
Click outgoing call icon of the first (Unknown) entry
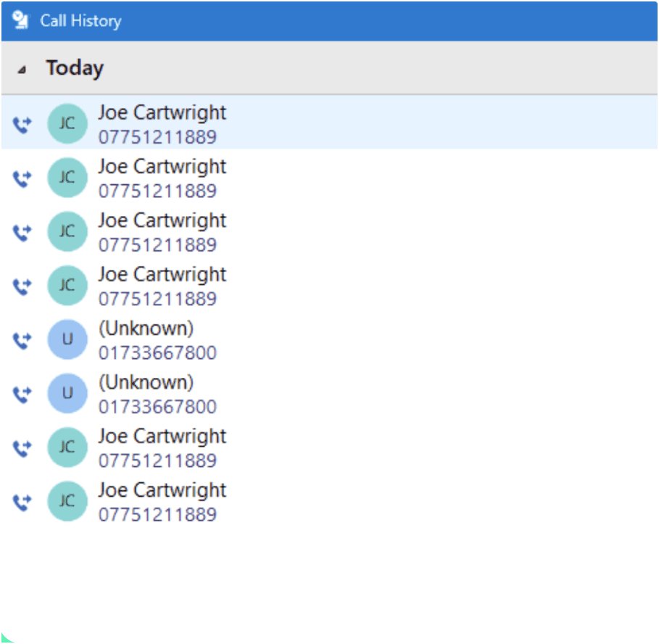(x=22, y=340)
